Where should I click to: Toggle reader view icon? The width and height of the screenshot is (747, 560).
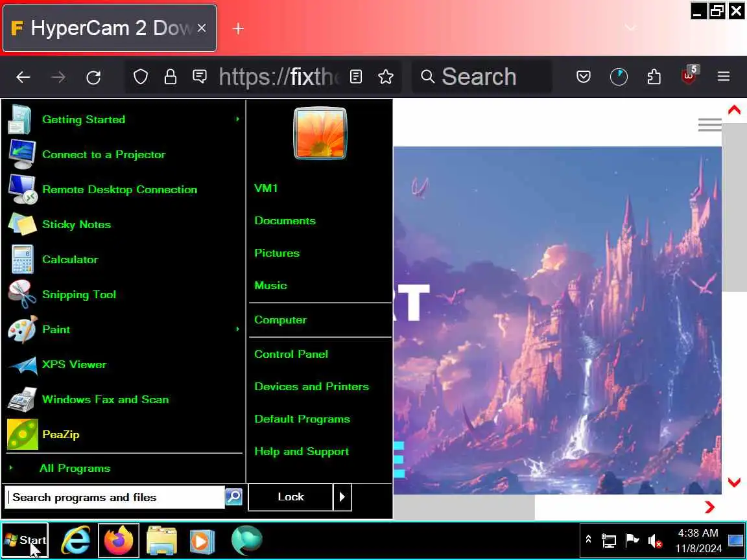click(356, 76)
